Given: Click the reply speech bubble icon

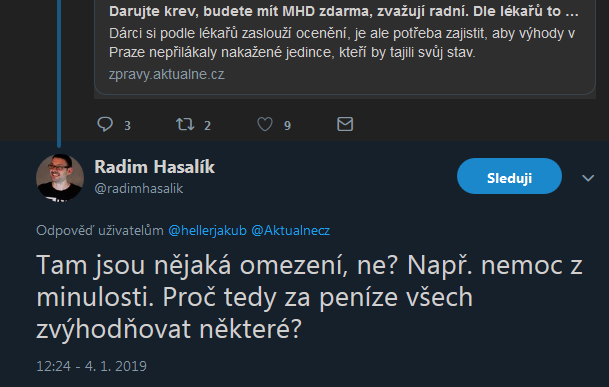Looking at the screenshot, I should [105, 124].
